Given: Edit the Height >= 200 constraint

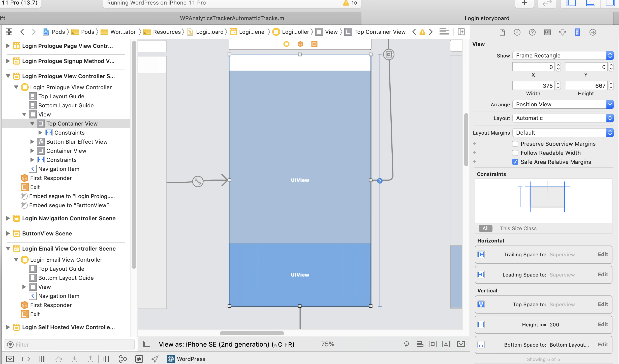Looking at the screenshot, I should click(x=603, y=324).
